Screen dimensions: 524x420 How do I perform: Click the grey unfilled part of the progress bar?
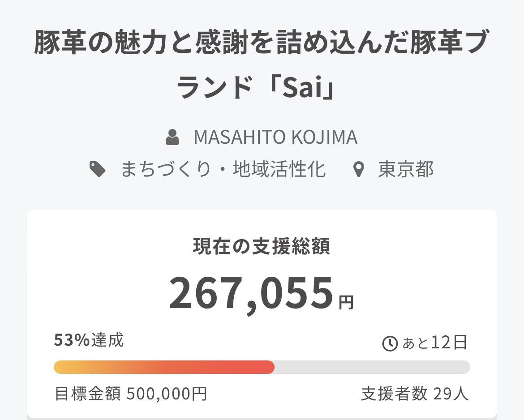372,367
